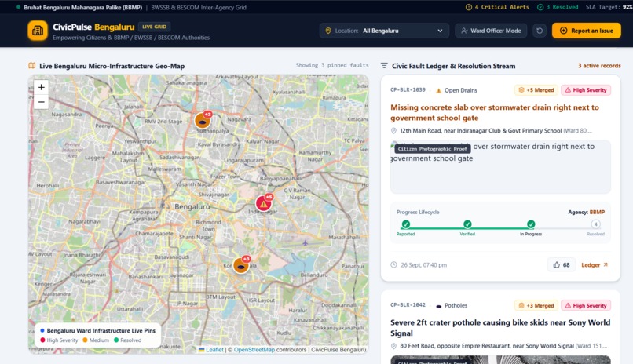
Task: Open the Missing concrete slab issue title
Action: click(x=495, y=112)
